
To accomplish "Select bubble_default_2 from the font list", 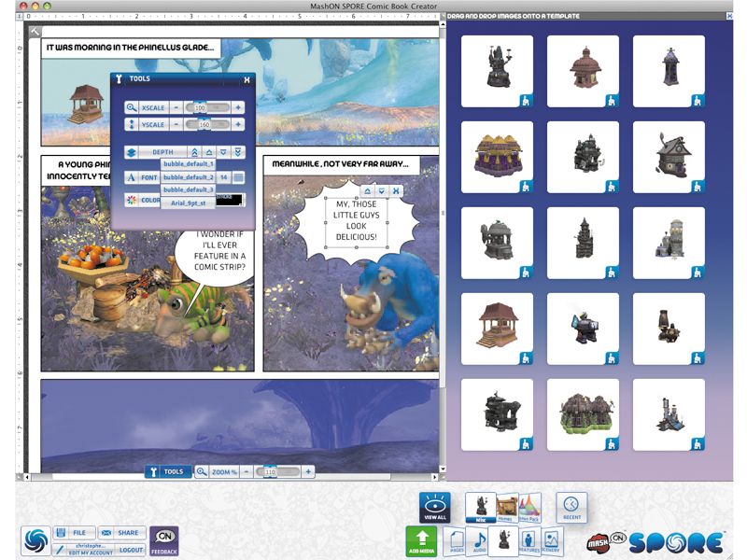I will click(x=190, y=177).
